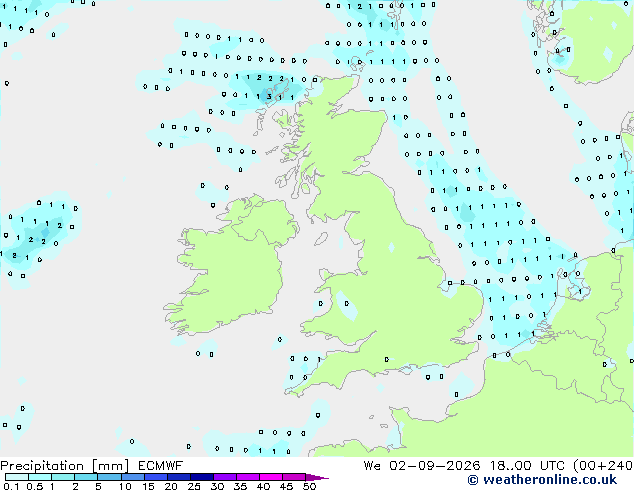Click the 'ECMWF' model label
Image resolution: width=634 pixels, height=490 pixels.
[x=160, y=466]
